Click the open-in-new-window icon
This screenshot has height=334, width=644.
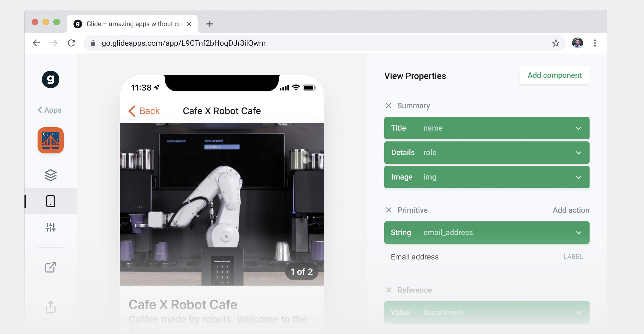[x=51, y=267]
